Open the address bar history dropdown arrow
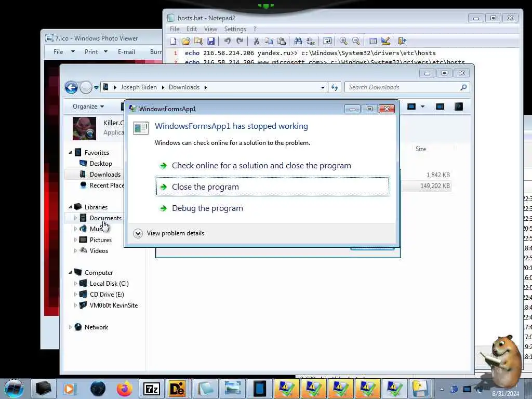Image resolution: width=532 pixels, height=399 pixels. click(323, 87)
